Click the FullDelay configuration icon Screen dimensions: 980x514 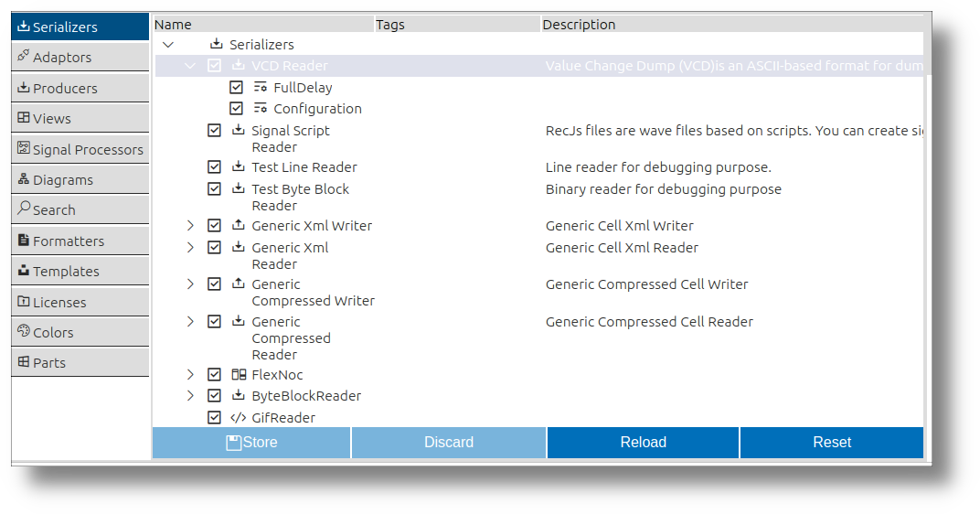coord(260,87)
